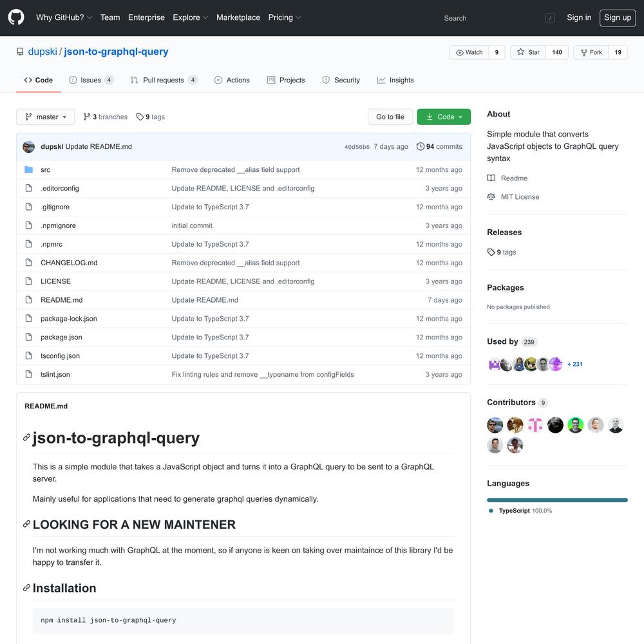This screenshot has width=644, height=644.
Task: Switch to the Code tab
Action: pos(39,80)
